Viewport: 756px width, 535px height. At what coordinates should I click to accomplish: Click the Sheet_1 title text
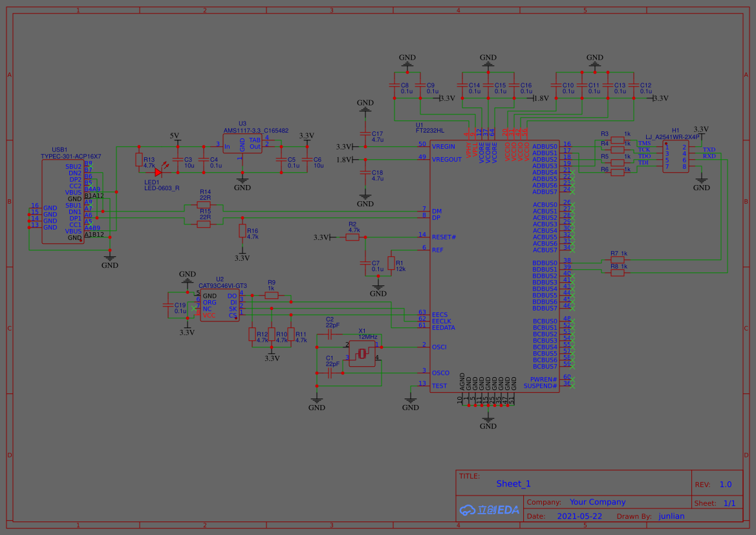[513, 484]
